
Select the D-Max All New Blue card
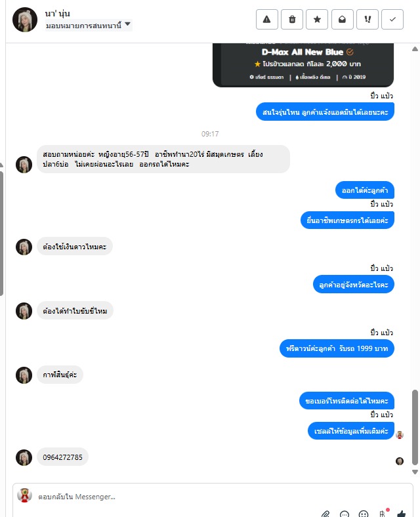[303, 65]
